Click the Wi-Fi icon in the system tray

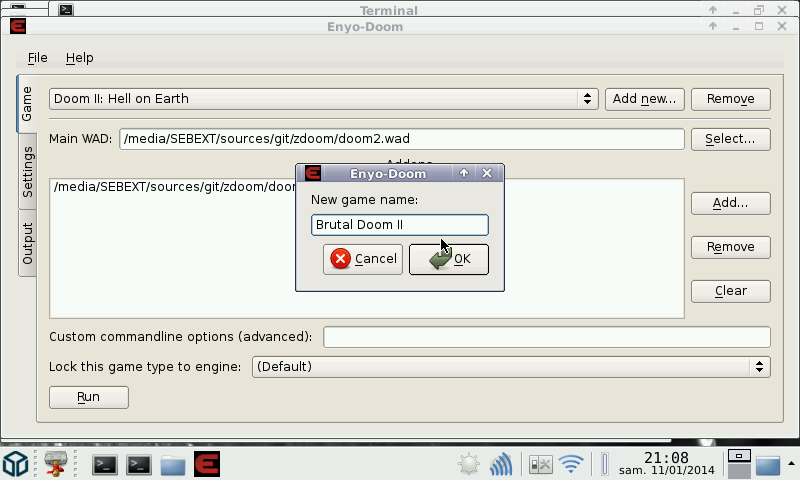pos(571,464)
